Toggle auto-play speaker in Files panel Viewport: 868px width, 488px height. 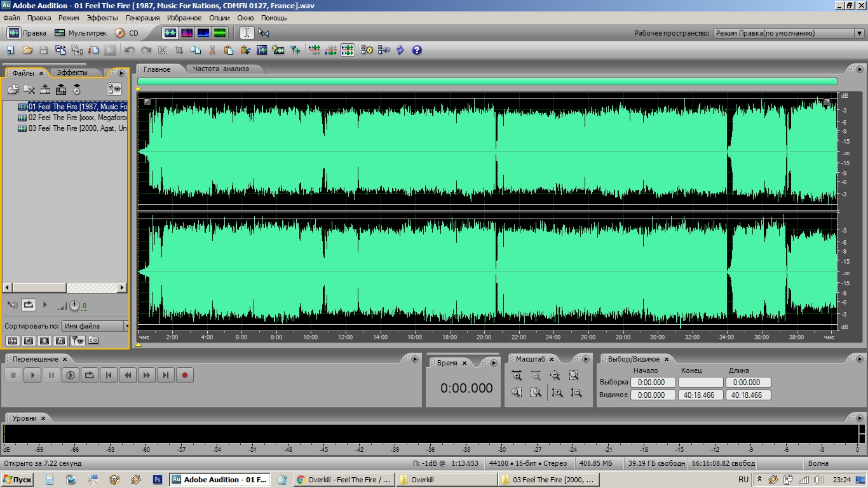coord(13,306)
